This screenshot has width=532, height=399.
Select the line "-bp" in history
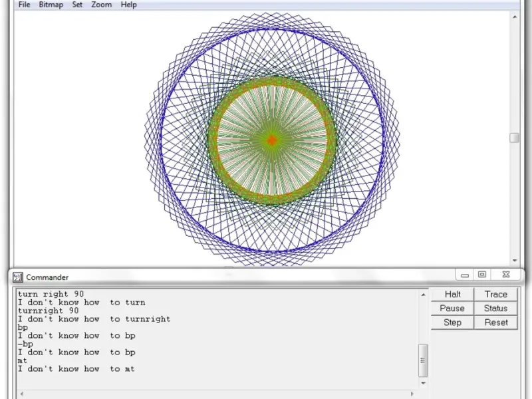25,344
